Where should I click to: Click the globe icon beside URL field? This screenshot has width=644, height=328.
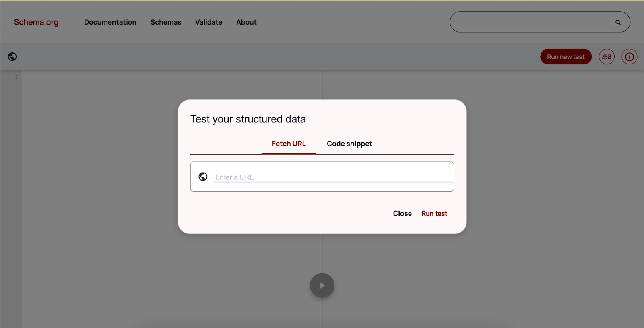click(203, 177)
